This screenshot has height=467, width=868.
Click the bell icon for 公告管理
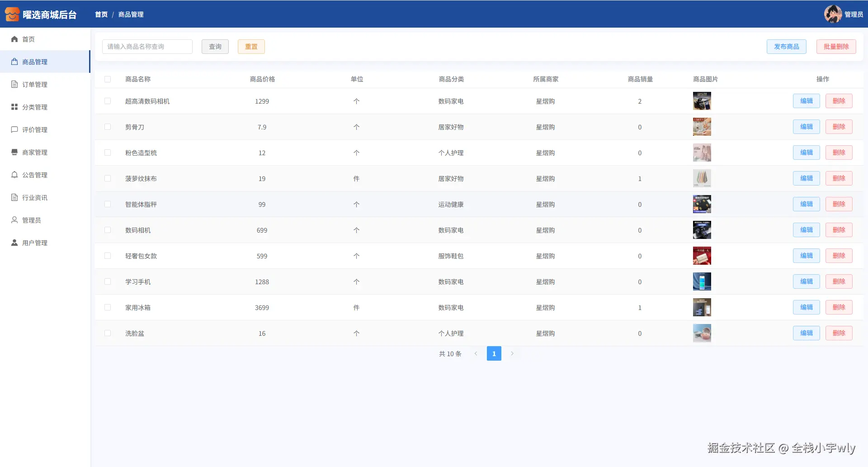click(x=14, y=175)
